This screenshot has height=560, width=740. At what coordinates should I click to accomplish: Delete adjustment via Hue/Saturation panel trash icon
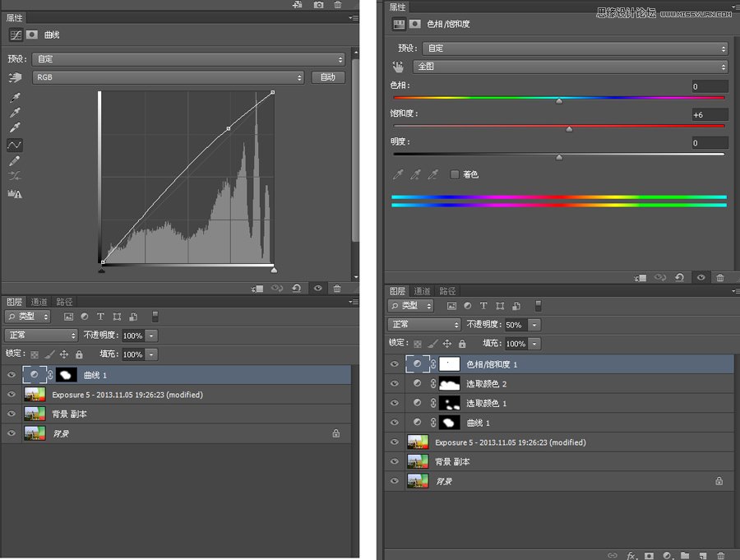point(720,278)
